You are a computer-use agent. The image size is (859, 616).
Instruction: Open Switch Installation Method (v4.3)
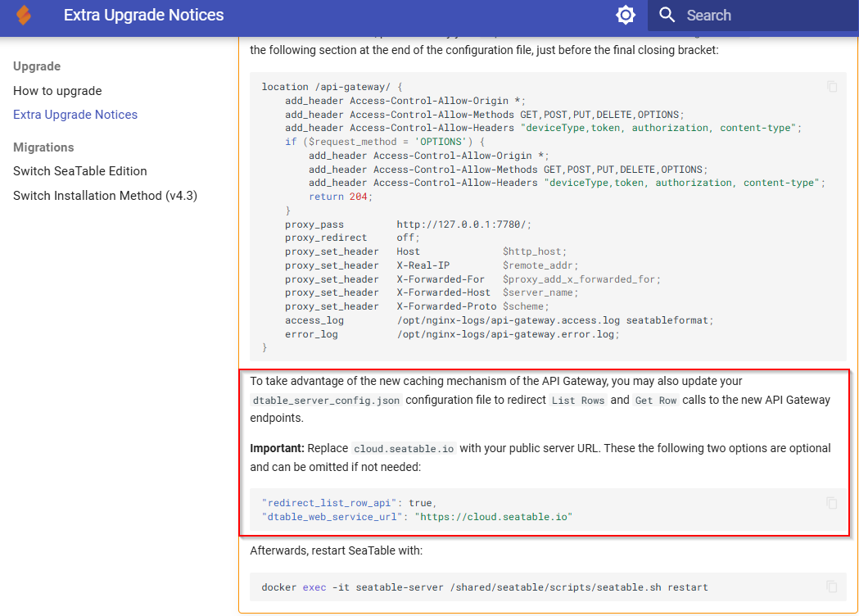(x=105, y=196)
